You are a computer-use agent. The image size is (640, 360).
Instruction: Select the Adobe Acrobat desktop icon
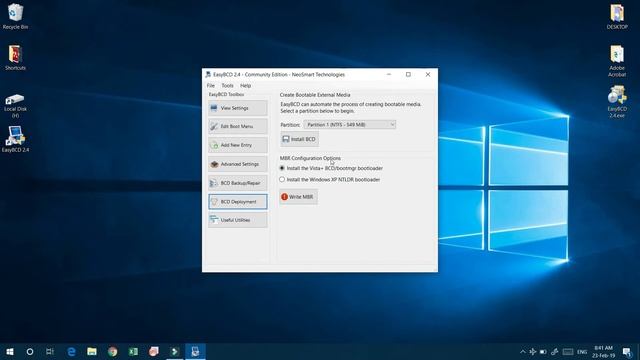[x=617, y=61]
